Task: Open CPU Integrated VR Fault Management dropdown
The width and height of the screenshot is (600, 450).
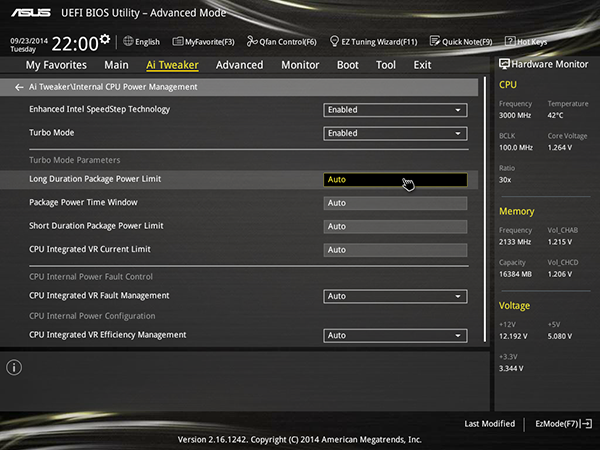Action: click(395, 297)
